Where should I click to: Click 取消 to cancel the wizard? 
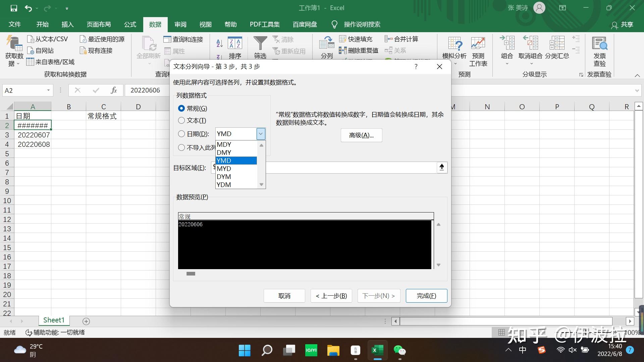(284, 296)
